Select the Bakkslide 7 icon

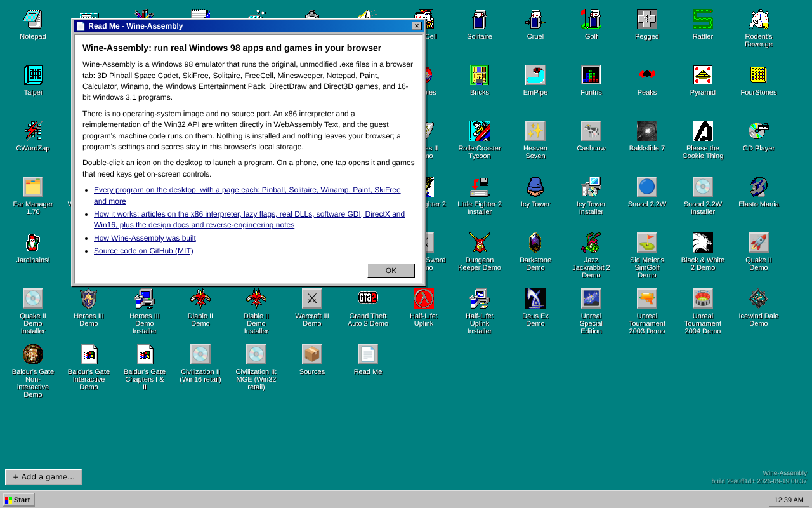pos(647,131)
